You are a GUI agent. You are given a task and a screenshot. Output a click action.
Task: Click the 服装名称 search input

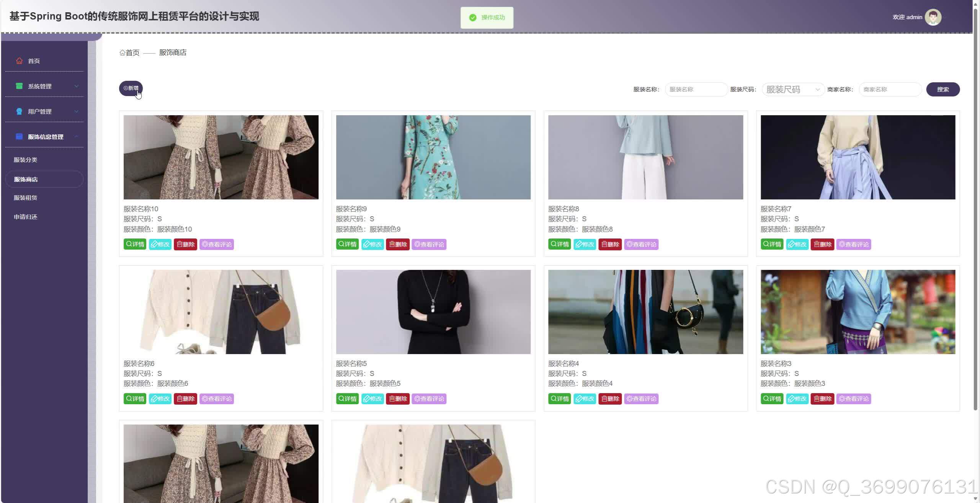(x=696, y=90)
